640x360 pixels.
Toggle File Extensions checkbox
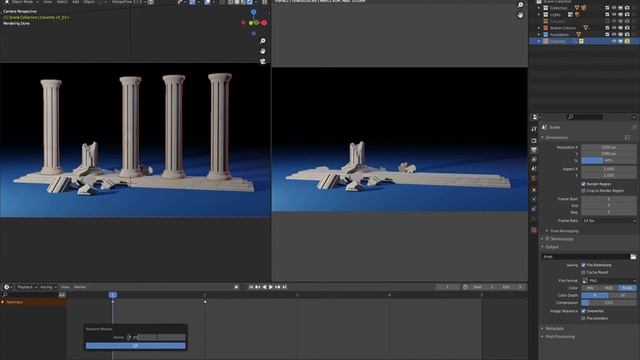[583, 265]
